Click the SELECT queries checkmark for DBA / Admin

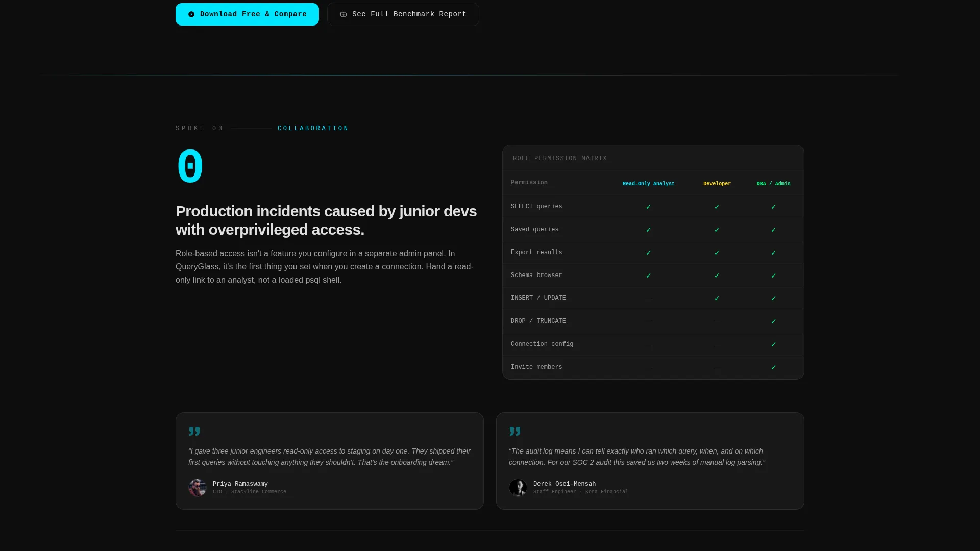coord(773,207)
